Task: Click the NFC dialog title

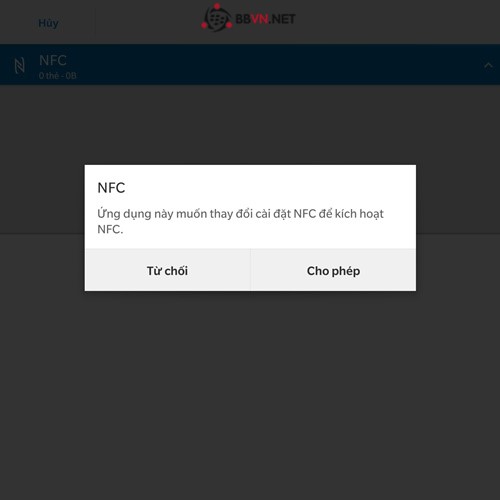Action: coord(111,188)
